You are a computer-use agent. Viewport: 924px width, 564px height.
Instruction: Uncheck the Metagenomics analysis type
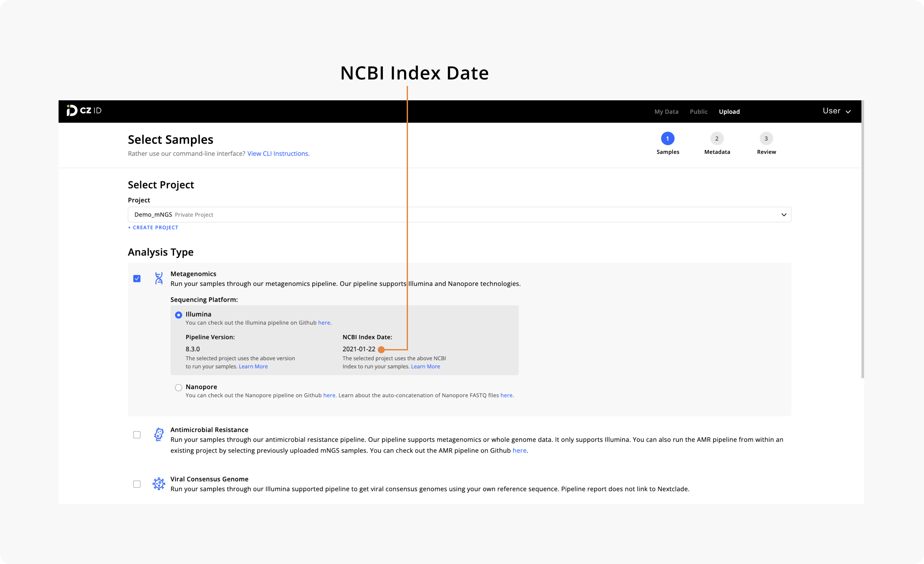(x=137, y=278)
